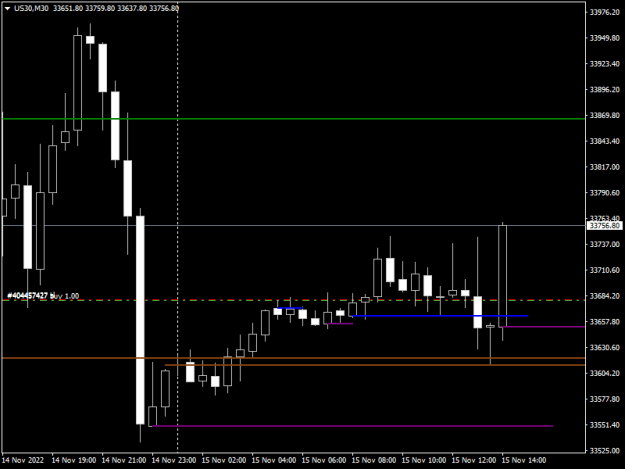Click the 33896.20 price scale label
This screenshot has height=469, width=625.
coord(605,89)
